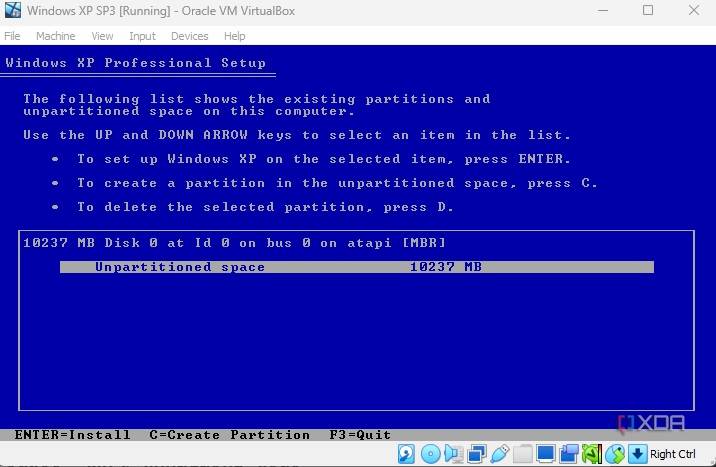This screenshot has height=467, width=716.
Task: Close the VirtualBox VM window
Action: (694, 10)
